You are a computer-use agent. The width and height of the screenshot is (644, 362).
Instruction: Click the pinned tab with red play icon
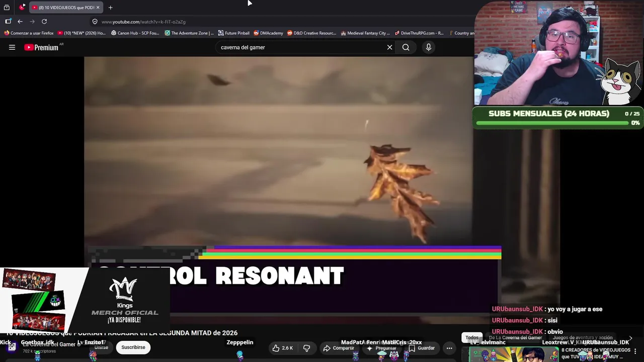coord(22,8)
